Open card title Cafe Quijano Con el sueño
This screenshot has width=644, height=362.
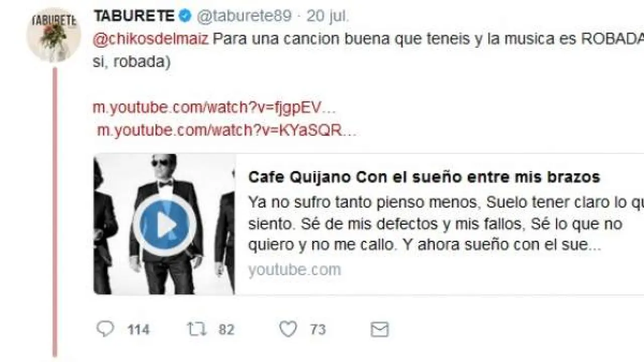[424, 177]
